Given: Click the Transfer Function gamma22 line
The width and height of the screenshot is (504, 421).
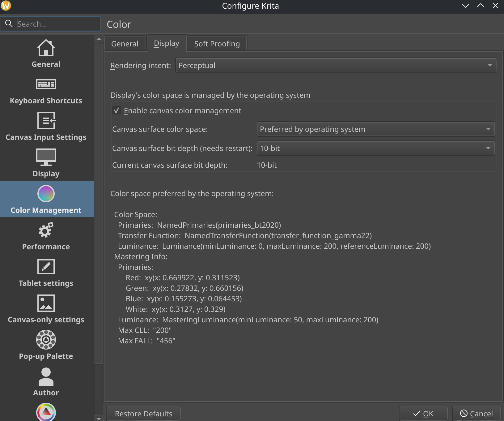Looking at the screenshot, I should tap(245, 235).
